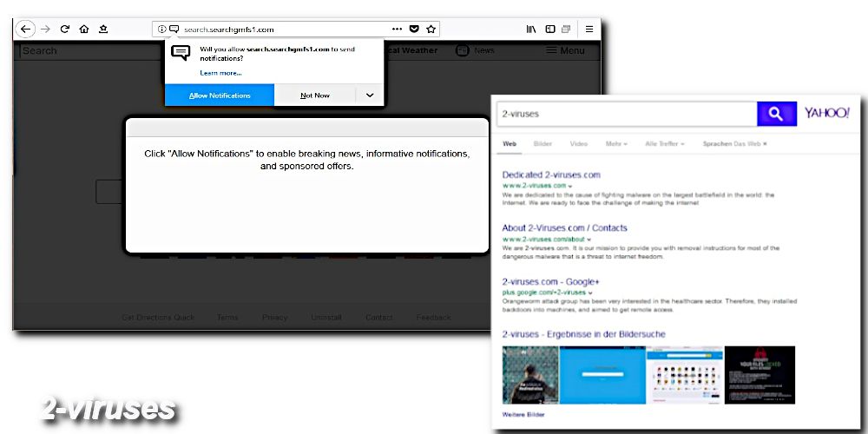Expand the arrow next to plus.google.com/+2-viruses
Screen dimensions: 868x434
click(590, 293)
